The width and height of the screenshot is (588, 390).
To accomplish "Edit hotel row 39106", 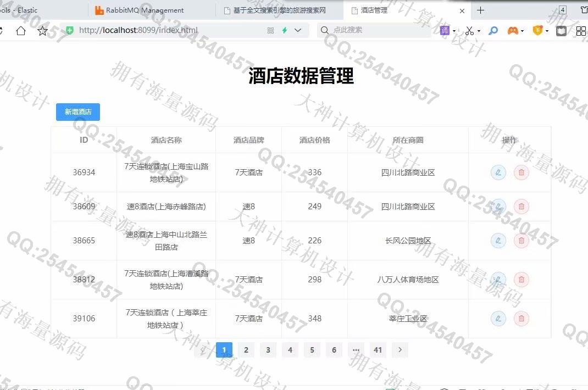I will (x=498, y=319).
